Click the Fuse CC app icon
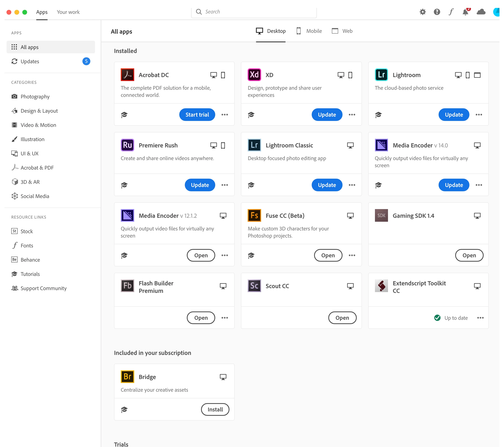The width and height of the screenshot is (504, 447). coord(254,215)
